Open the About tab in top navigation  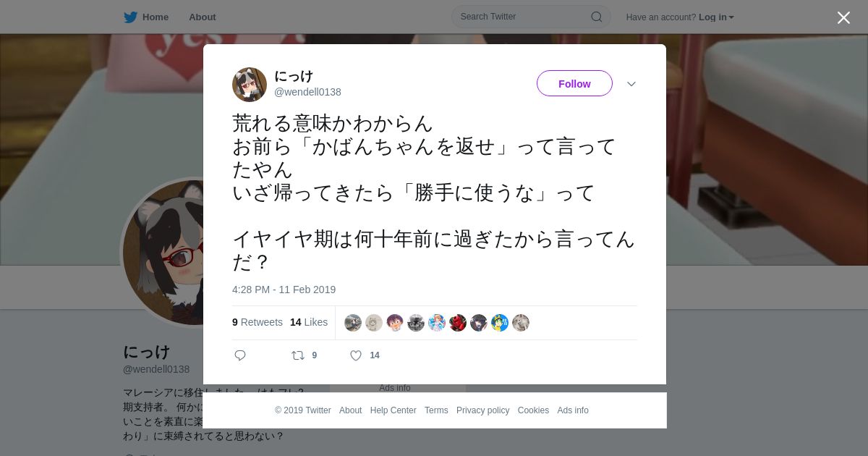(x=202, y=17)
